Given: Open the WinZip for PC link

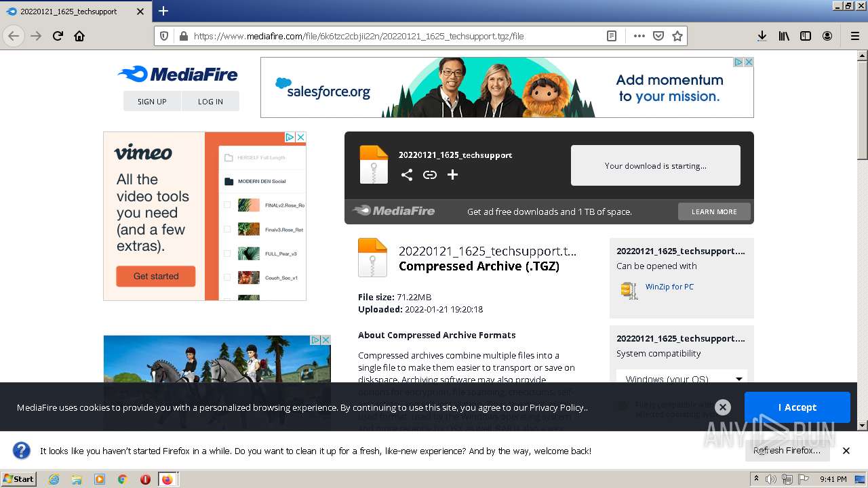Looking at the screenshot, I should coord(669,287).
